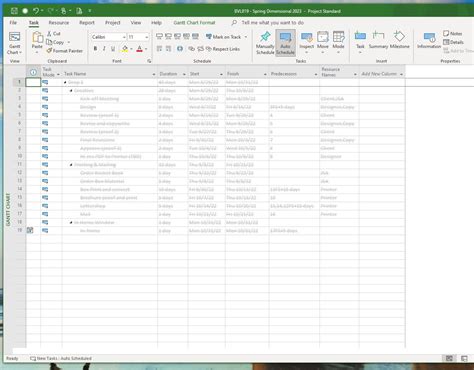The height and width of the screenshot is (370, 474).
Task: Collapse the row 2 summary task
Action: click(x=71, y=91)
